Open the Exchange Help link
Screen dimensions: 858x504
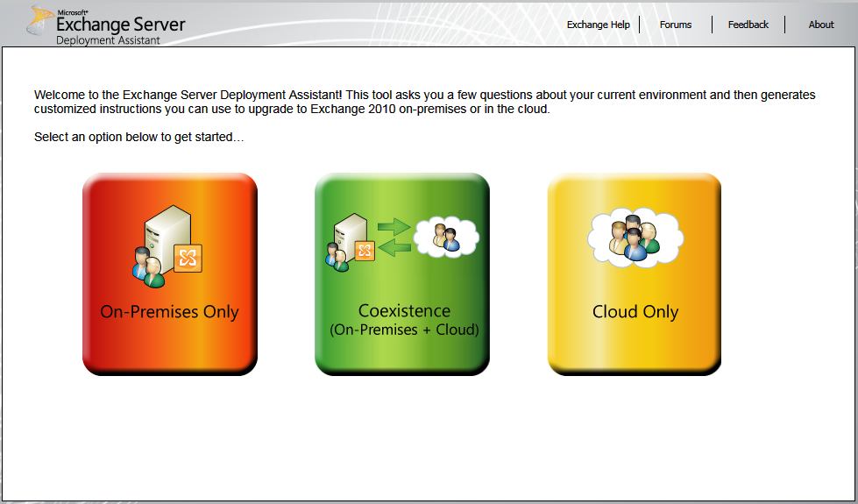[598, 25]
